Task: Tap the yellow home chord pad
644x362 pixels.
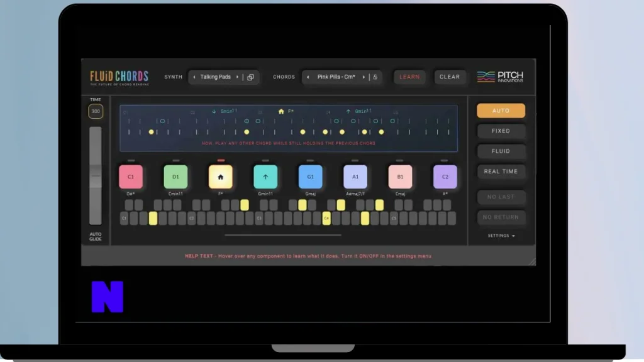Action: coord(221,177)
